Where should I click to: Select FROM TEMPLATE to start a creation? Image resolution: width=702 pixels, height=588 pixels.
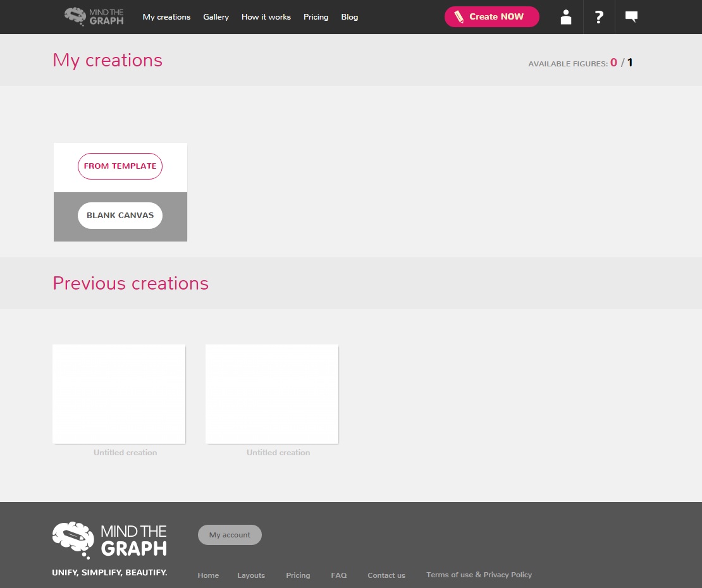pyautogui.click(x=120, y=166)
